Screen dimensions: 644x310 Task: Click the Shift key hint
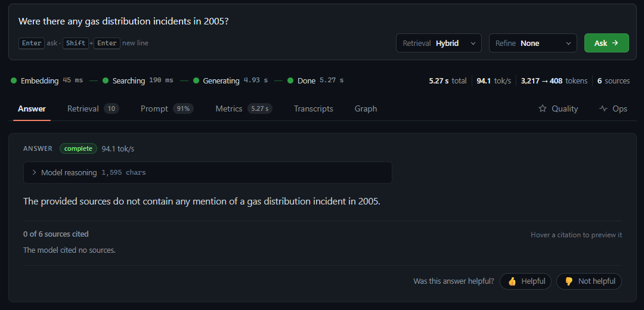[x=76, y=43]
